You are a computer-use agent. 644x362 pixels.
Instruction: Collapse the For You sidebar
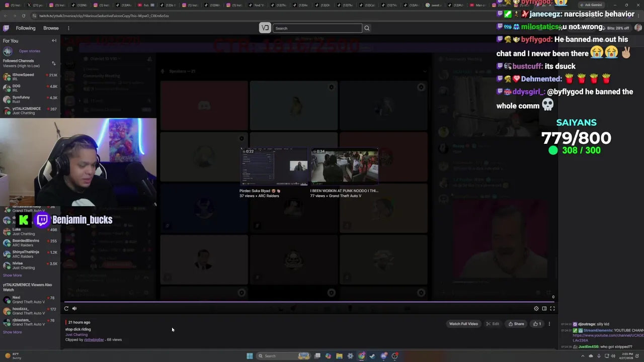[x=54, y=41]
